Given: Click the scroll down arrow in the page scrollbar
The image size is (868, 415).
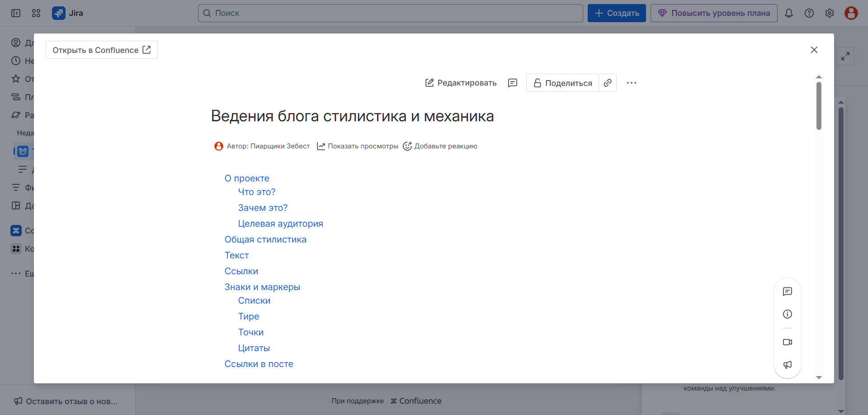Looking at the screenshot, I should point(819,377).
